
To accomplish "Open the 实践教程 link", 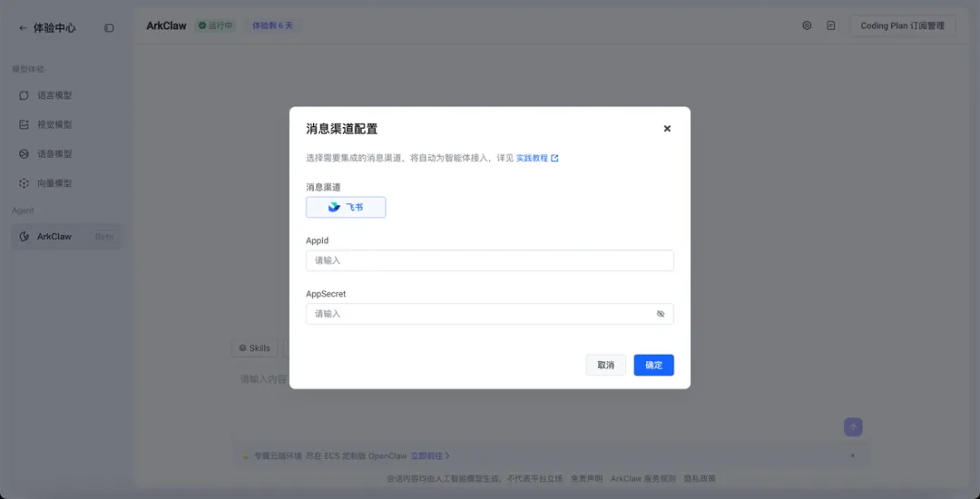I will tap(537, 159).
